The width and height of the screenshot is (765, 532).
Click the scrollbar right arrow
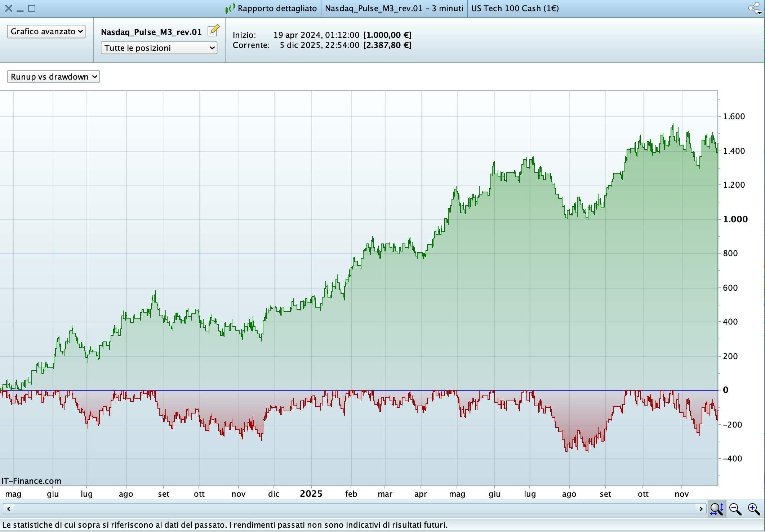[701, 509]
